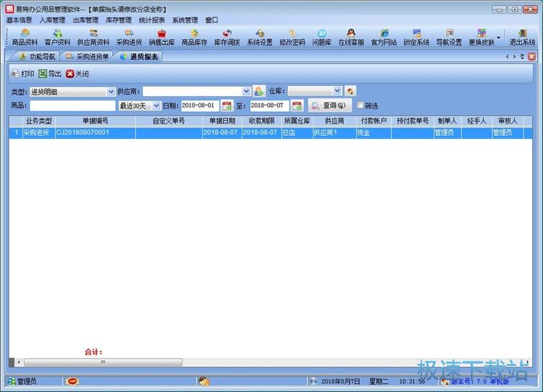Viewport: 543px width, 392px height.
Task: Click the start date field 2018-08-01
Action: click(x=200, y=106)
